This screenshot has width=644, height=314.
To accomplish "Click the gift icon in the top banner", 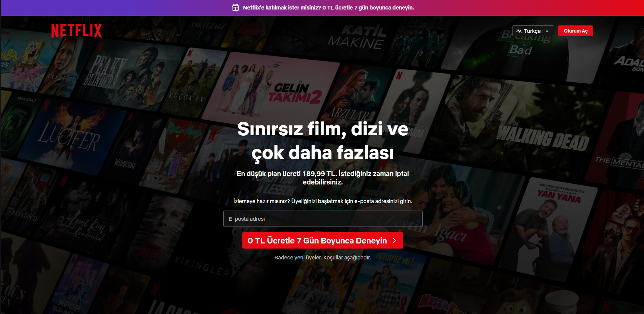I will [x=236, y=7].
